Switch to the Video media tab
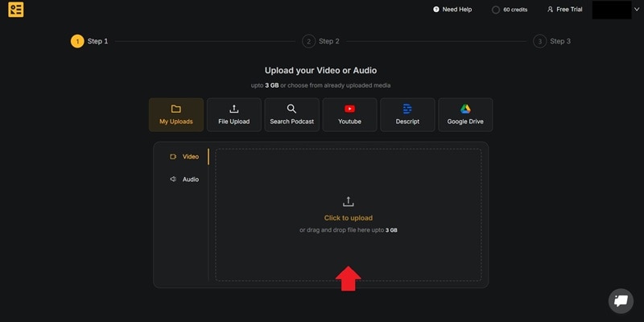Image resolution: width=644 pixels, height=322 pixels. tap(184, 156)
